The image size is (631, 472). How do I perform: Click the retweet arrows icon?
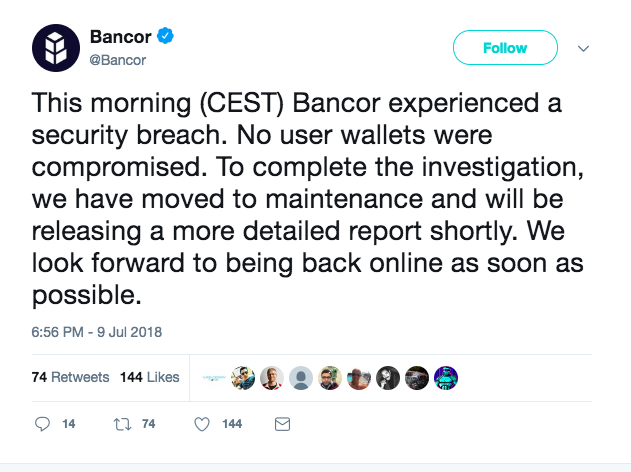coord(122,424)
